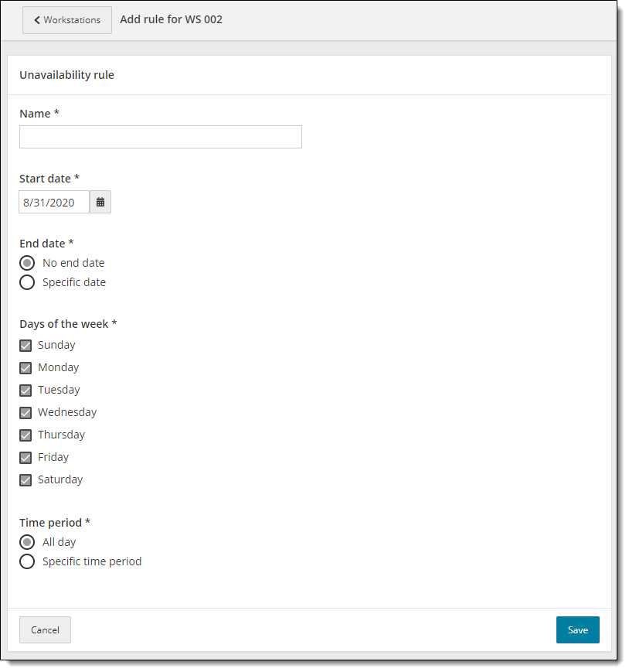The width and height of the screenshot is (629, 672).
Task: Uncheck the Wednesday checkbox
Action: (x=25, y=413)
